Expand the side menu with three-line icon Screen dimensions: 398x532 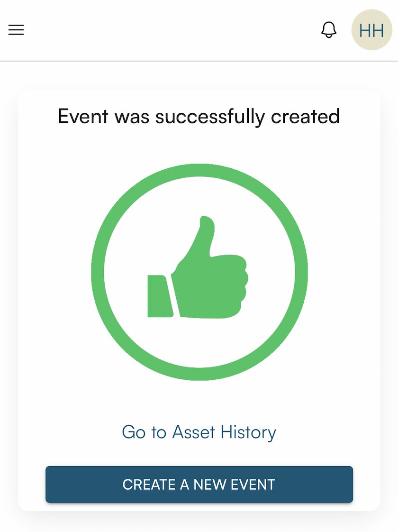click(16, 30)
